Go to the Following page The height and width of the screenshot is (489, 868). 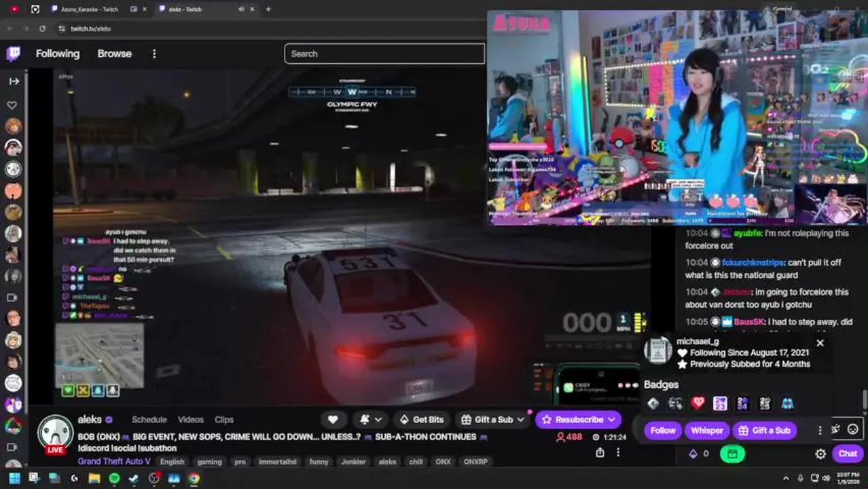[x=58, y=54]
